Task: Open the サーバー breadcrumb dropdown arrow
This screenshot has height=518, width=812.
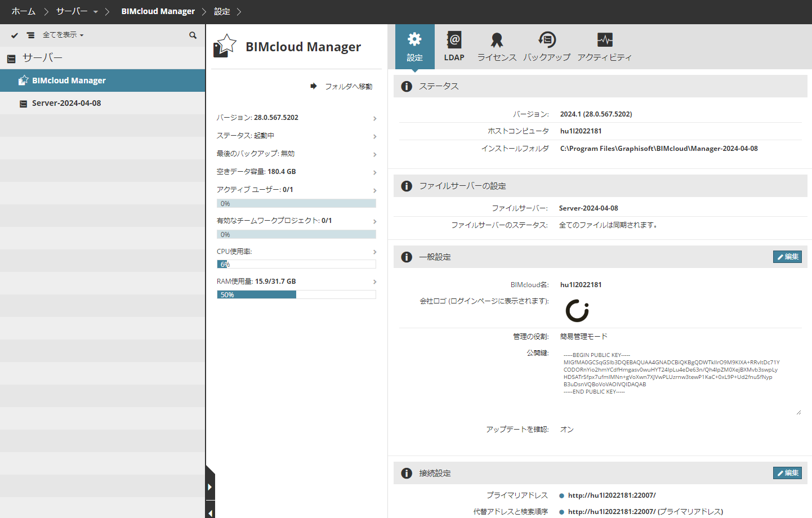Action: 96,12
